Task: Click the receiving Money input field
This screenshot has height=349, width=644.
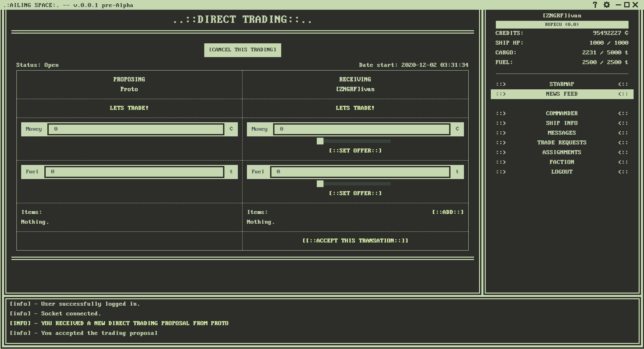Action: click(361, 129)
